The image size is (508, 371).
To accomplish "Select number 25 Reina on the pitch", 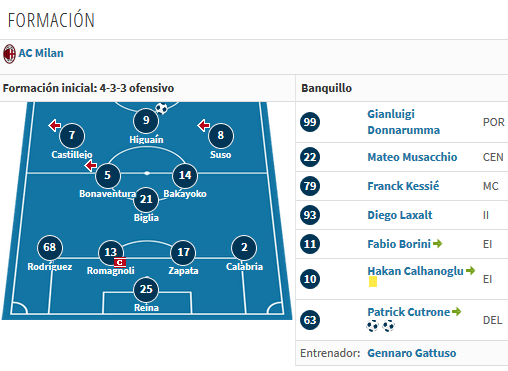I will point(146,289).
